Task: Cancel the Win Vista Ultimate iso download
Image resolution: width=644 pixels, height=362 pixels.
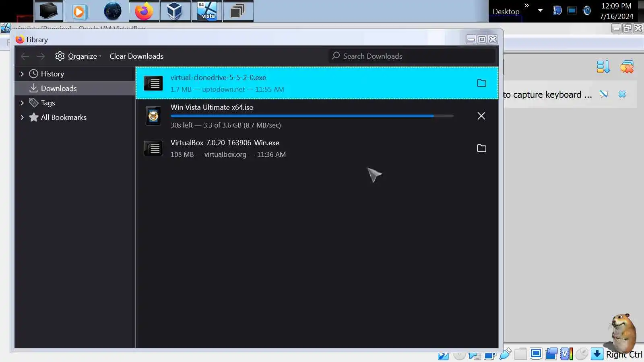Action: pos(481,116)
